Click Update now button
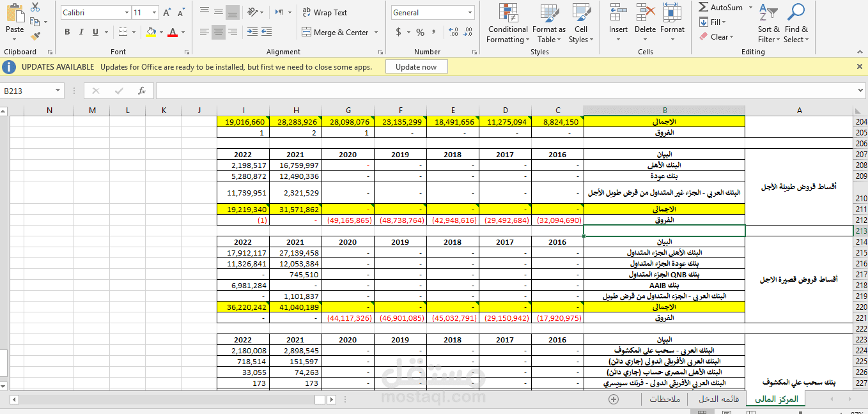This screenshot has height=414, width=868. coord(416,67)
